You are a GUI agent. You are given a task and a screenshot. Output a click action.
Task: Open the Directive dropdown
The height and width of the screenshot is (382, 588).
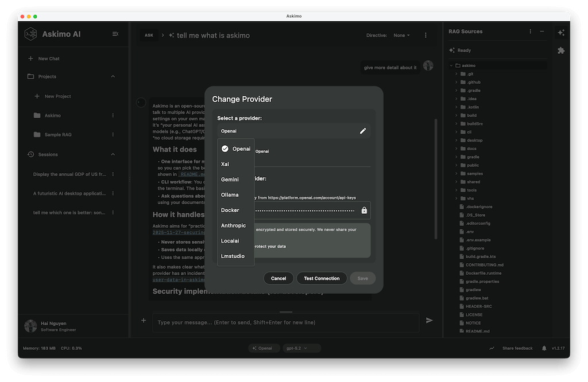[401, 34]
